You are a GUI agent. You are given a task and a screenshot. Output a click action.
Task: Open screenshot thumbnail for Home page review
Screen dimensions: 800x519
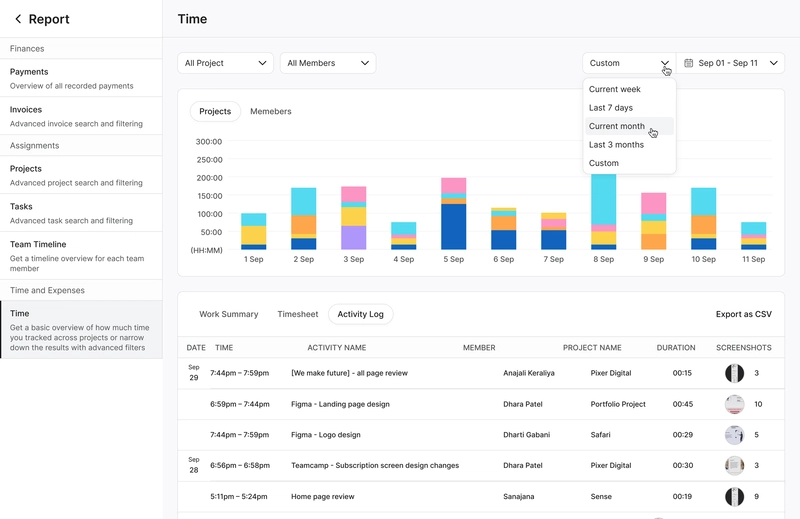(734, 496)
